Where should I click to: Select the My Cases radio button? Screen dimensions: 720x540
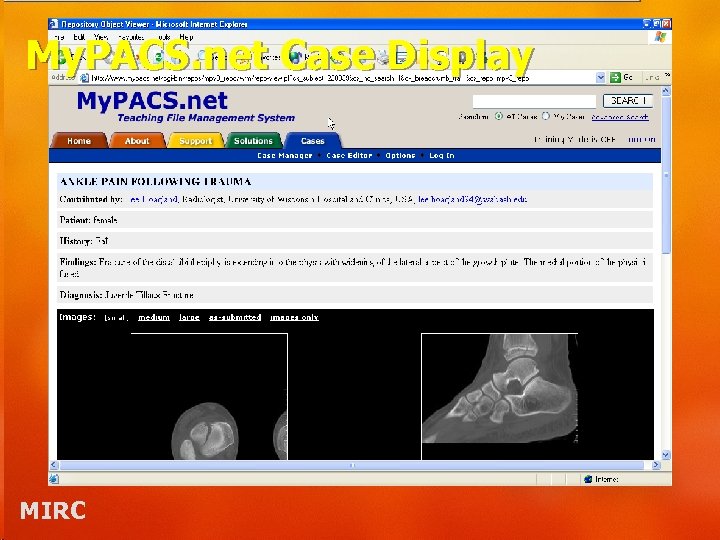[546, 117]
